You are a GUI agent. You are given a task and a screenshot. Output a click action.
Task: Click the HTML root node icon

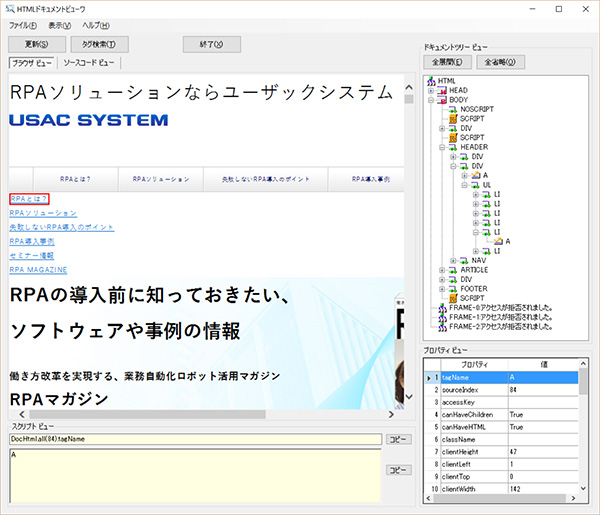pyautogui.click(x=431, y=81)
